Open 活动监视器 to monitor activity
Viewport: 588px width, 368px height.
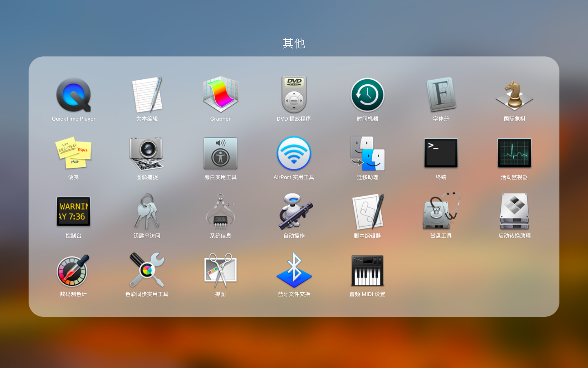(x=514, y=153)
